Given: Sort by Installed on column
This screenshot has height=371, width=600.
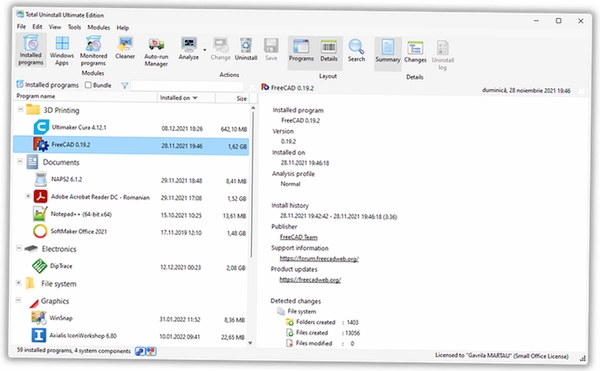Looking at the screenshot, I should coord(186,98).
